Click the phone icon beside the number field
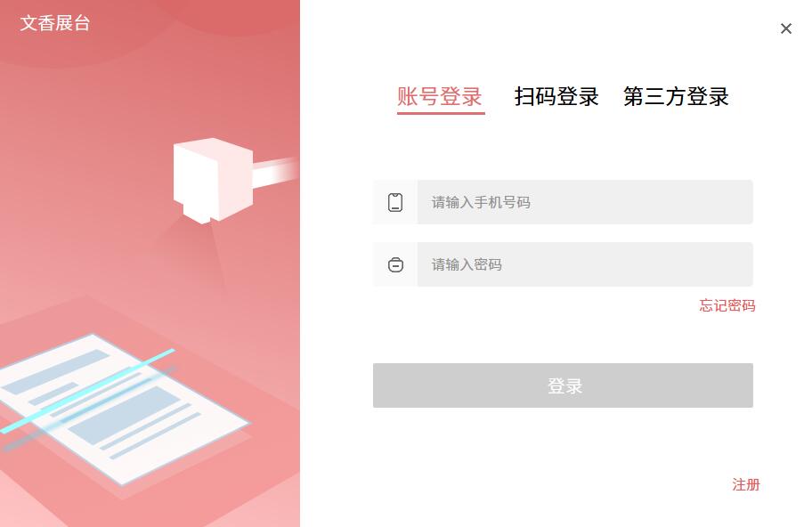Viewport: 812px width, 527px height. [395, 202]
